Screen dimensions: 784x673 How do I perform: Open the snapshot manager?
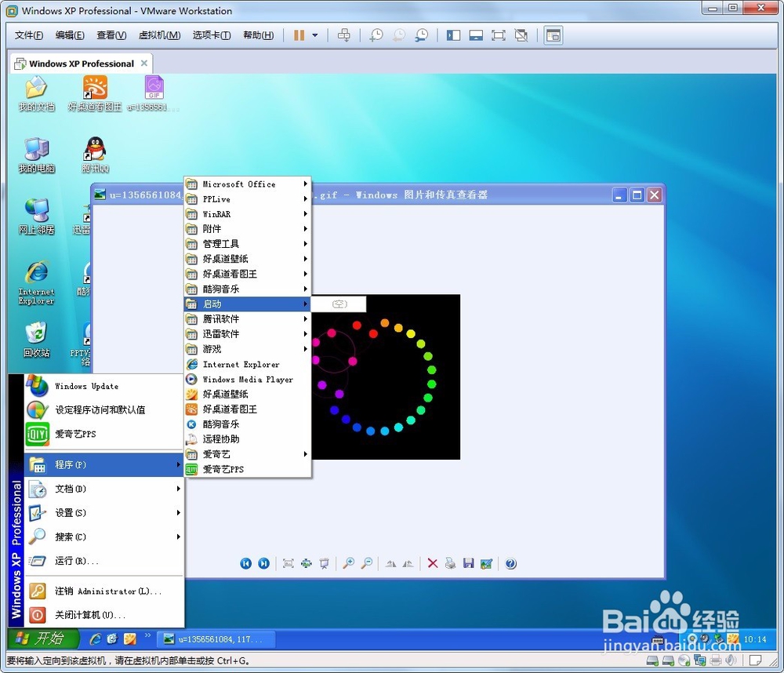[x=422, y=35]
